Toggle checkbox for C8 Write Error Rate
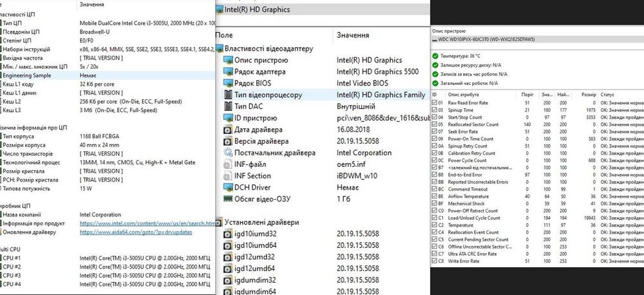 coord(435,261)
